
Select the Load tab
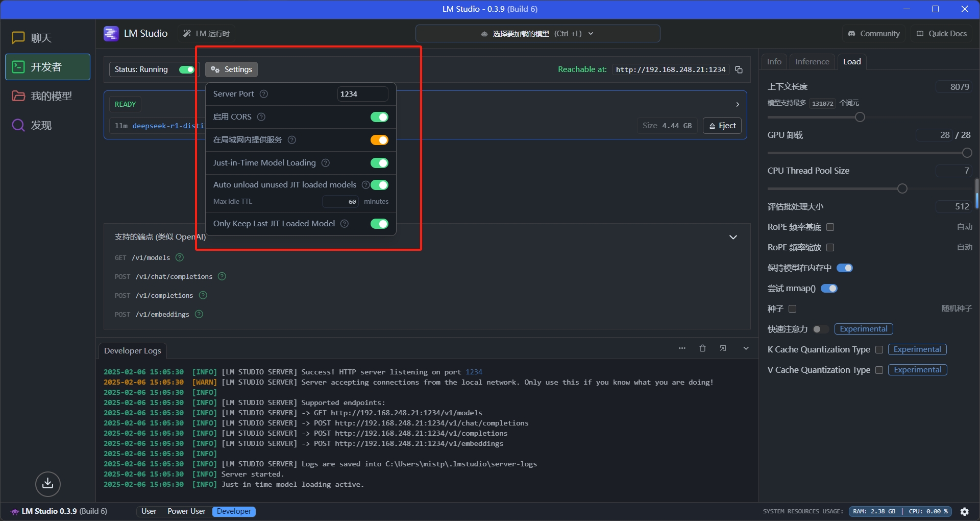(852, 62)
